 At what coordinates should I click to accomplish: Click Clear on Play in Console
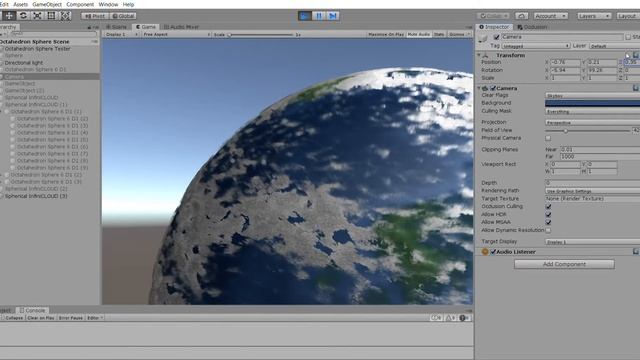click(x=41, y=318)
